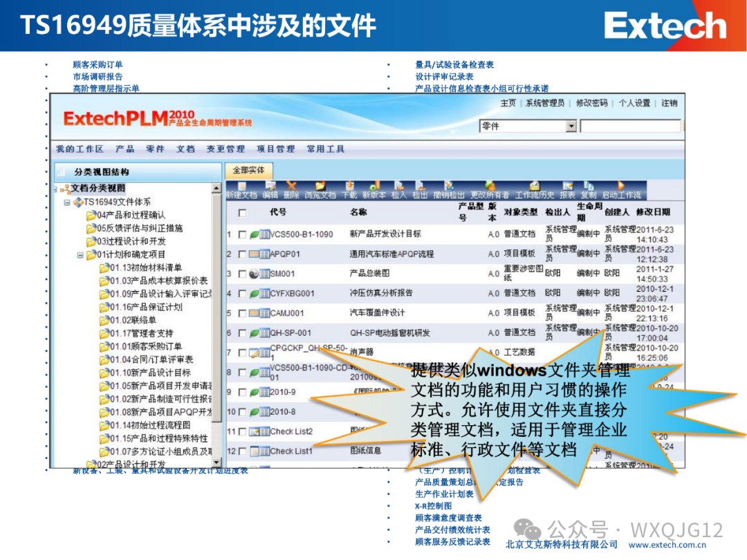Open the 产品 menu
This screenshot has width=747, height=560.
pos(124,149)
